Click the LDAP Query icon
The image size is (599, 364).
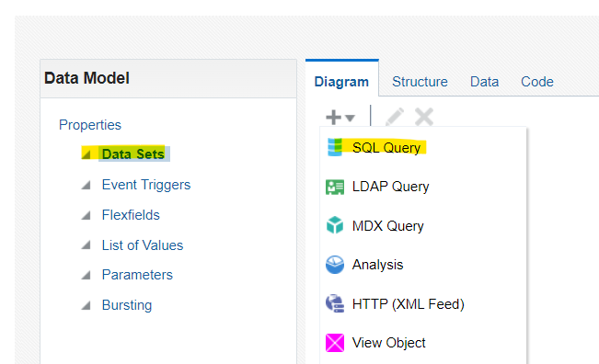pyautogui.click(x=335, y=187)
